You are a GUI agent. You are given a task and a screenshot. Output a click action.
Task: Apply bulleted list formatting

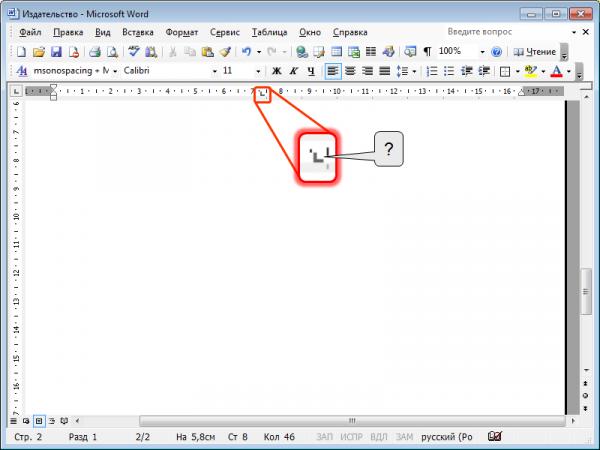[x=449, y=71]
